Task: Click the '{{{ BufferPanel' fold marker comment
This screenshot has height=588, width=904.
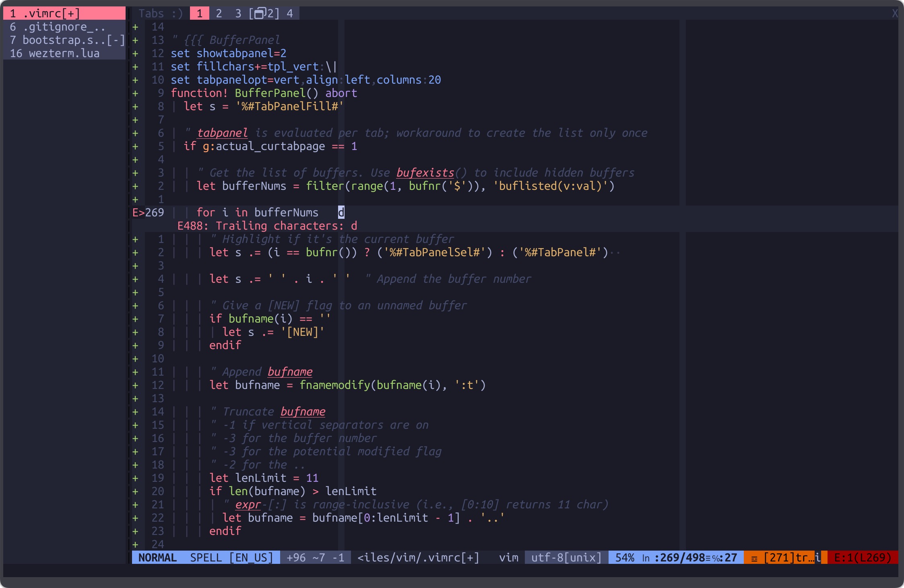Action: [225, 40]
